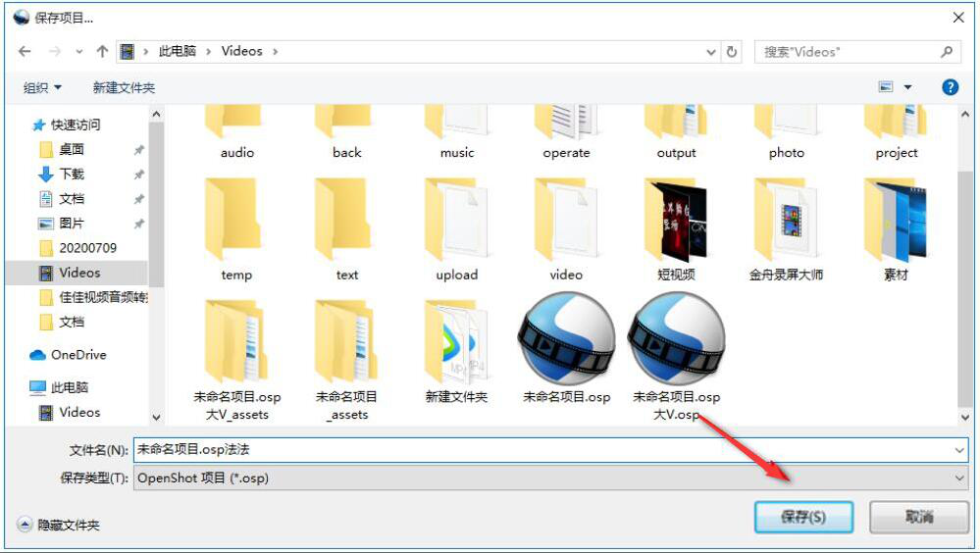Select the temp folder icon
The image size is (980, 553).
[232, 219]
